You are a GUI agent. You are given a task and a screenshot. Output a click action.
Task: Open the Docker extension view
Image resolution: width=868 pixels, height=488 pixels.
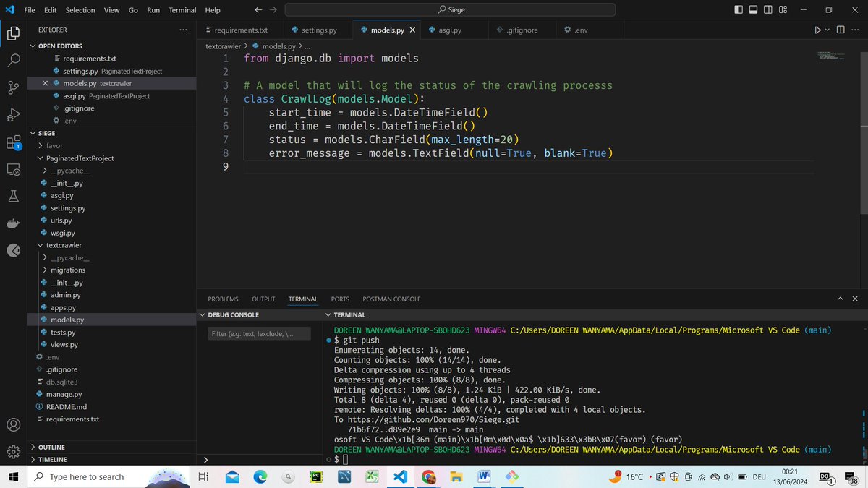tap(13, 223)
